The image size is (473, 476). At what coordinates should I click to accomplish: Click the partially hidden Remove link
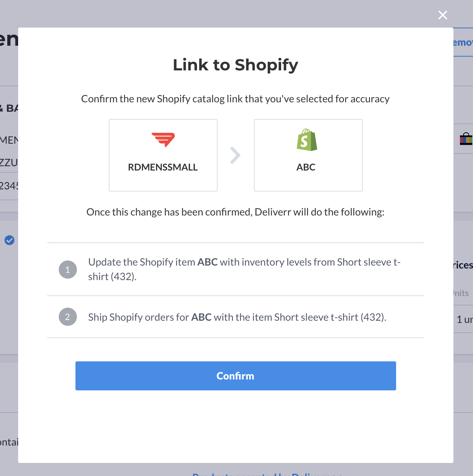tap(463, 42)
